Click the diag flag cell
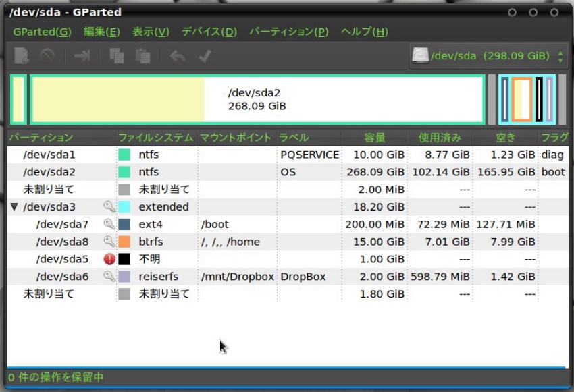Screen dimensions: 574x392 552,155
